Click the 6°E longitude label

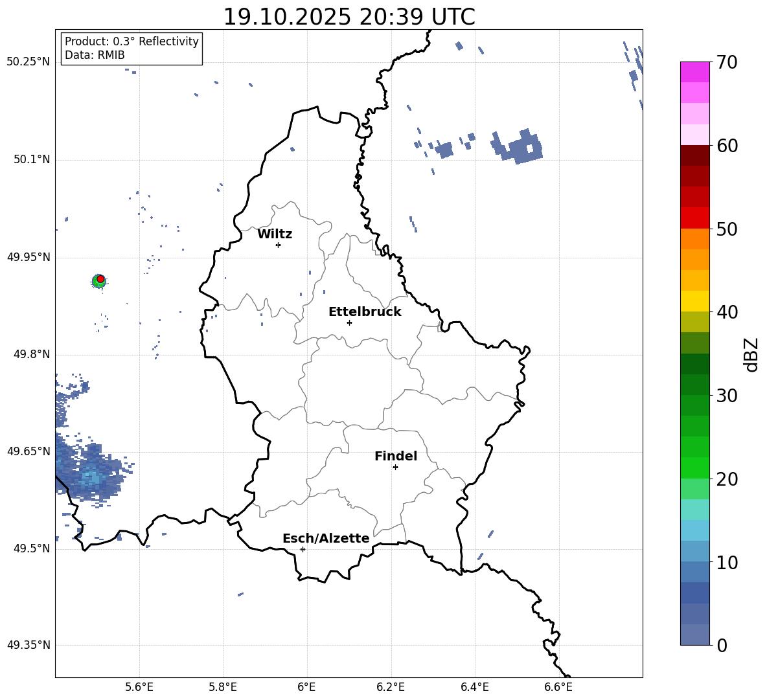click(x=306, y=687)
